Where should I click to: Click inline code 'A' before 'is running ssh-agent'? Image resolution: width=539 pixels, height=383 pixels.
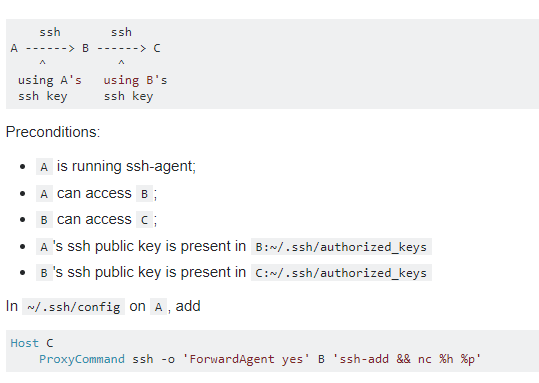[44, 166]
